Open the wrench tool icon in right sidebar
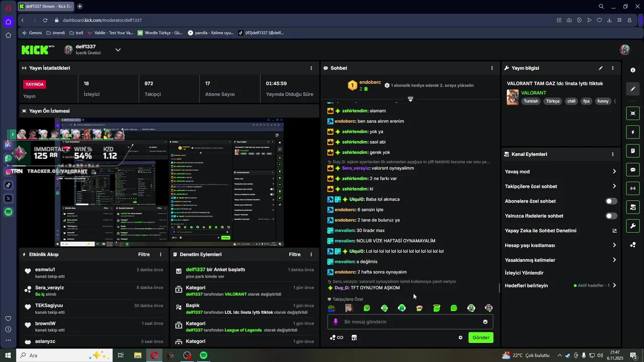The height and width of the screenshot is (362, 644). pyautogui.click(x=633, y=226)
